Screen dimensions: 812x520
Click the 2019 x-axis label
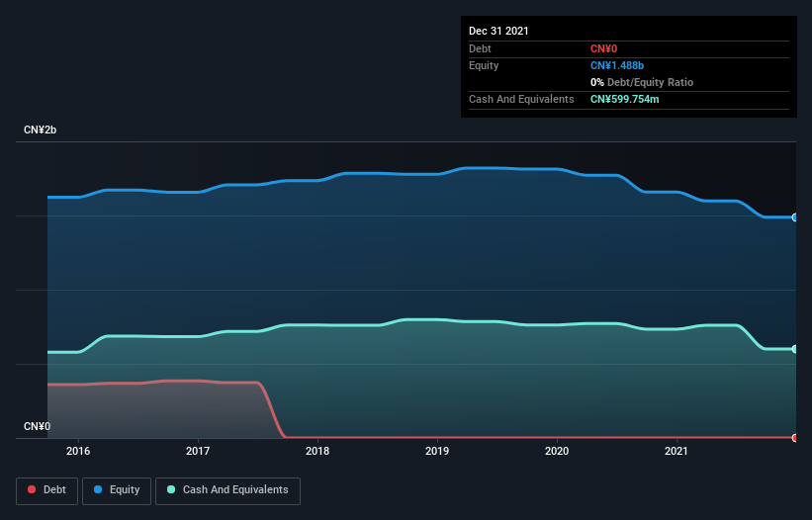point(437,451)
